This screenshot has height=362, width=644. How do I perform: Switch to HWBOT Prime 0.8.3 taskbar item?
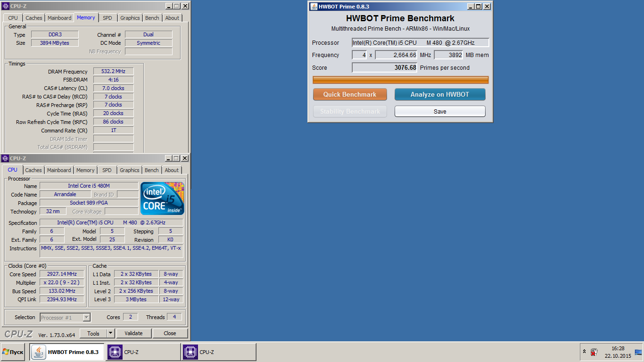67,352
